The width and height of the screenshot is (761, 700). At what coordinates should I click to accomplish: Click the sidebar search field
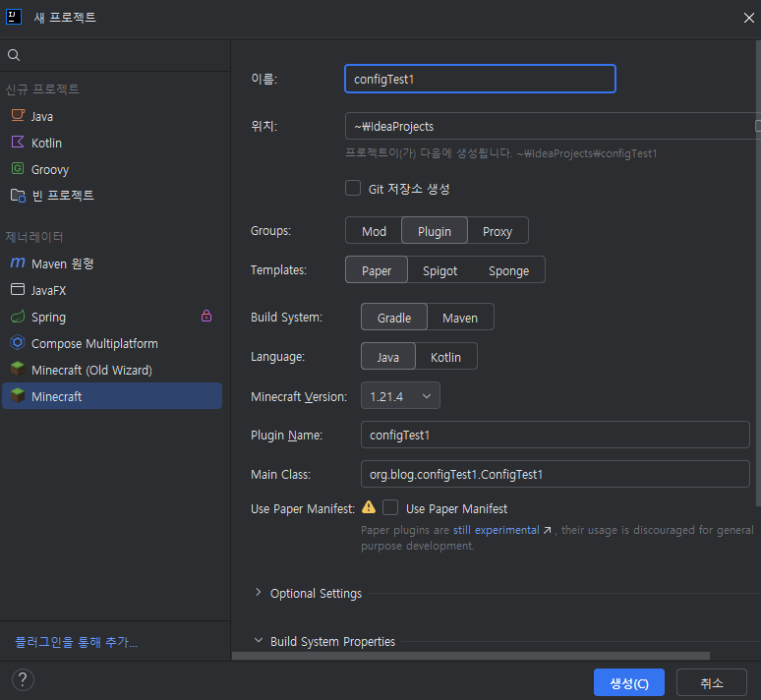(x=115, y=55)
